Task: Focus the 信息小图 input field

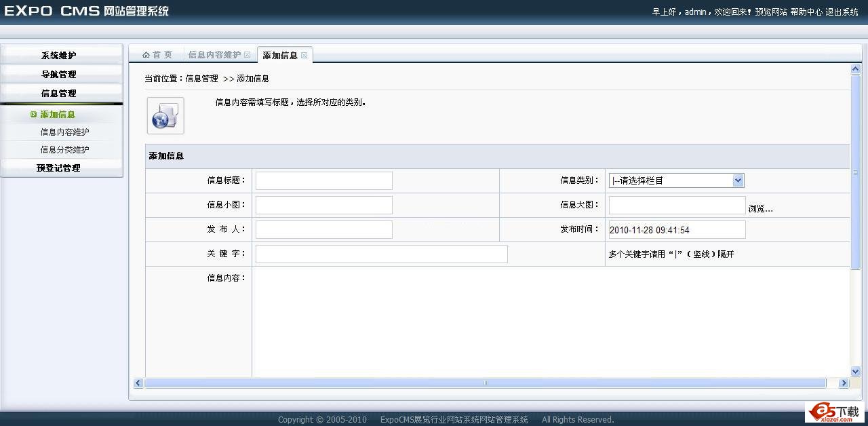Action: (x=324, y=205)
